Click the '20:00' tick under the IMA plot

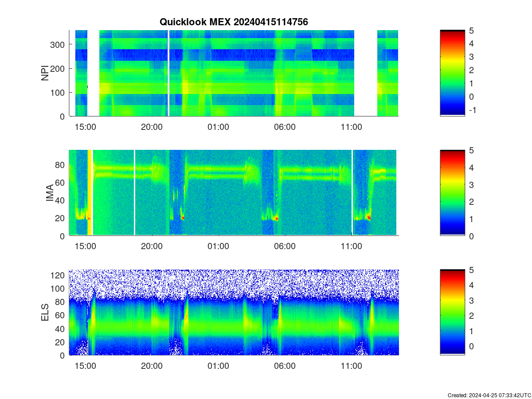152,246
